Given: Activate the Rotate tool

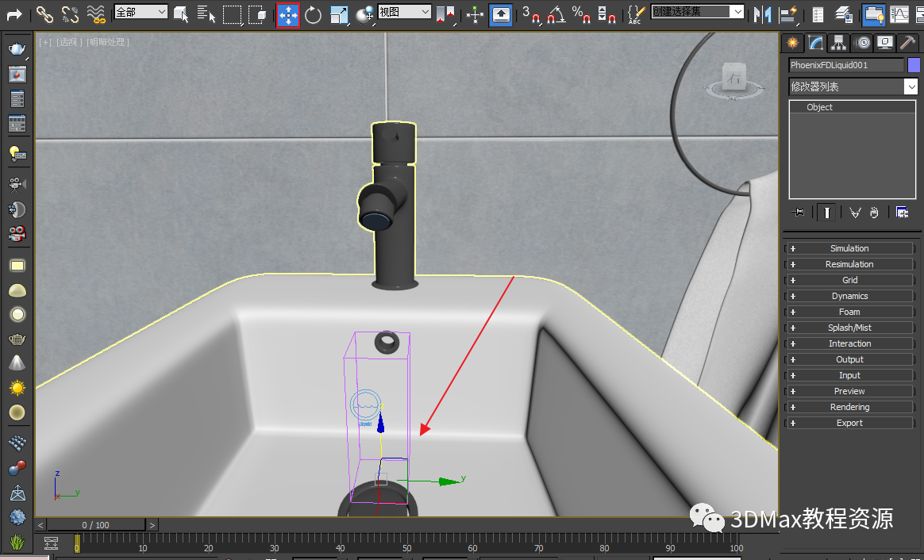Looking at the screenshot, I should click(313, 14).
